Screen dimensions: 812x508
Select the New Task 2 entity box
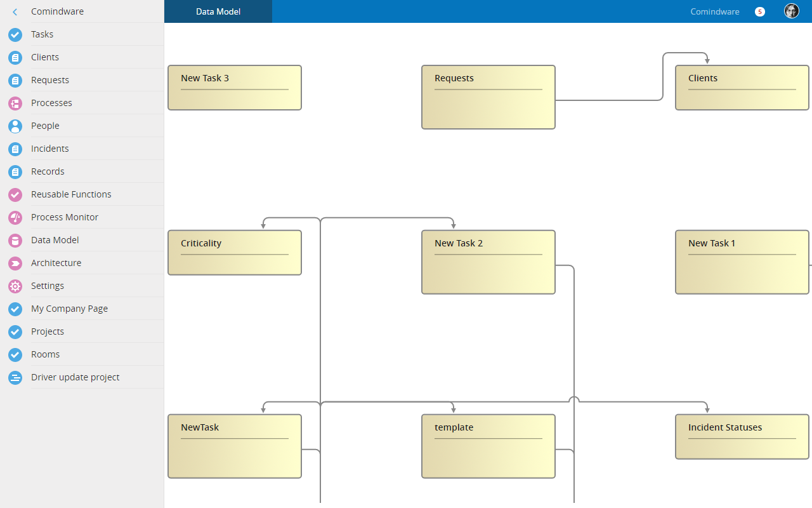point(488,262)
